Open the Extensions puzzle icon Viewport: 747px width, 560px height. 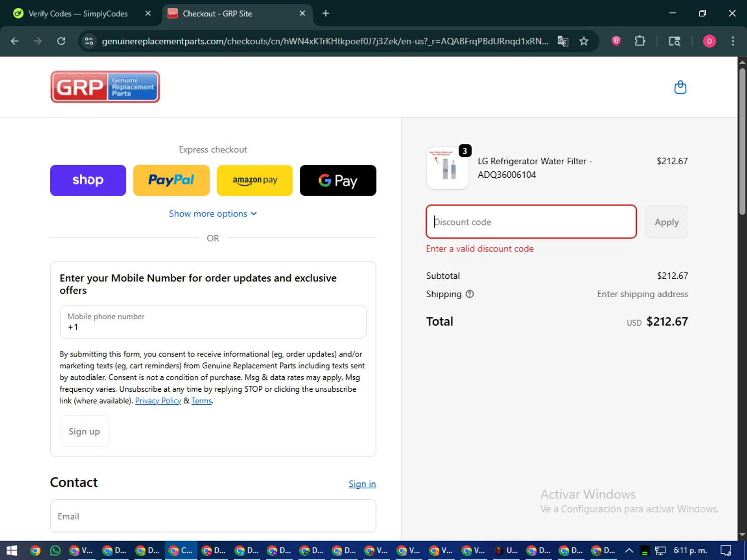pyautogui.click(x=640, y=41)
